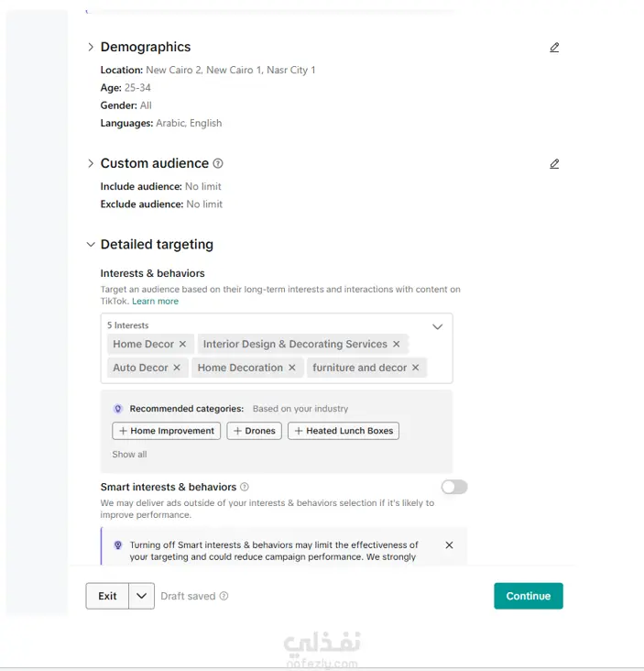Enable the Smart interests & behaviors toggle
Viewport: 644px width, 671px height.
point(454,487)
